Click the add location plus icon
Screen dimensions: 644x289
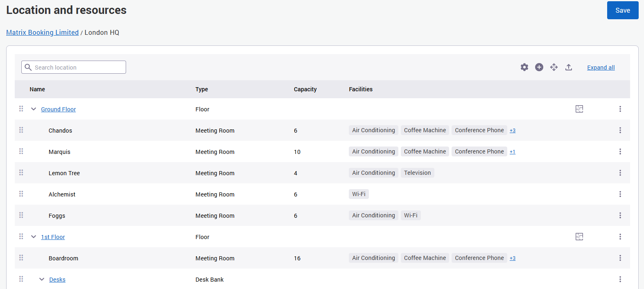[x=539, y=67]
